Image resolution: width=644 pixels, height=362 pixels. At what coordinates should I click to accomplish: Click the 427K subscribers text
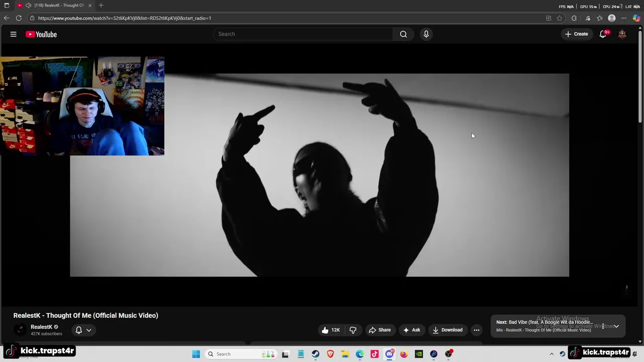pyautogui.click(x=46, y=334)
